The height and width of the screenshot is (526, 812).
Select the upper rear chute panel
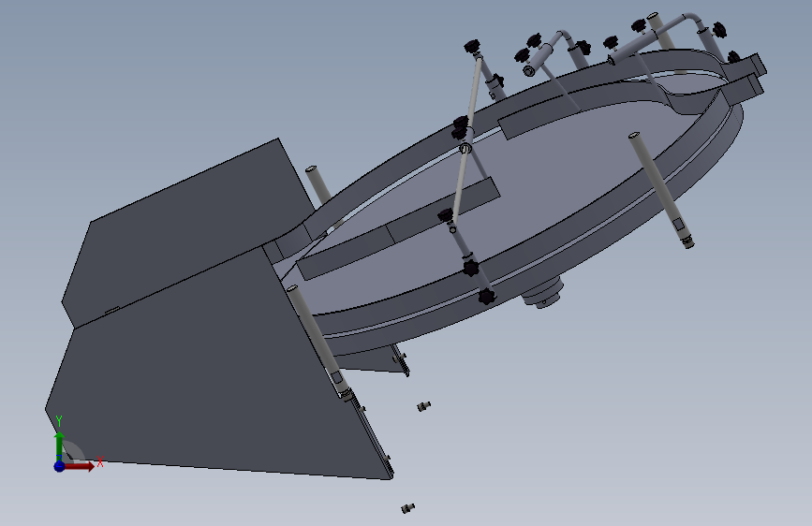coord(187,232)
